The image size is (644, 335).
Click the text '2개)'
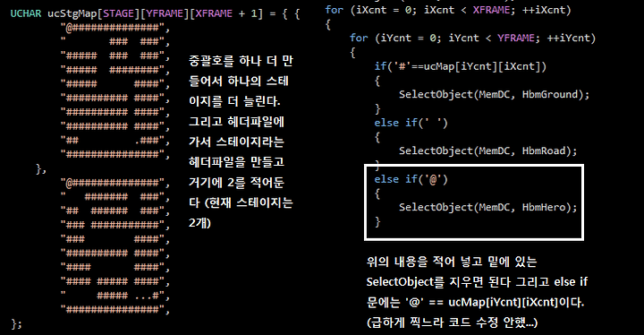199,223
